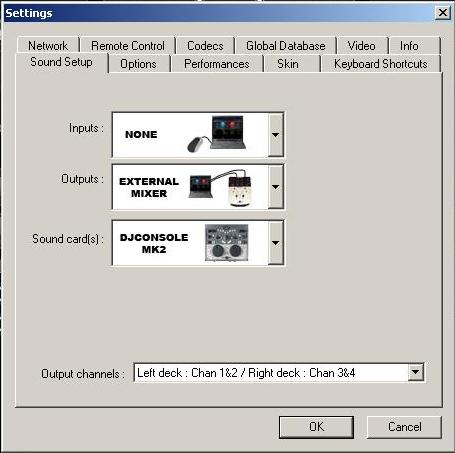455x453 pixels.
Task: Open the Performances tab
Action: [217, 64]
